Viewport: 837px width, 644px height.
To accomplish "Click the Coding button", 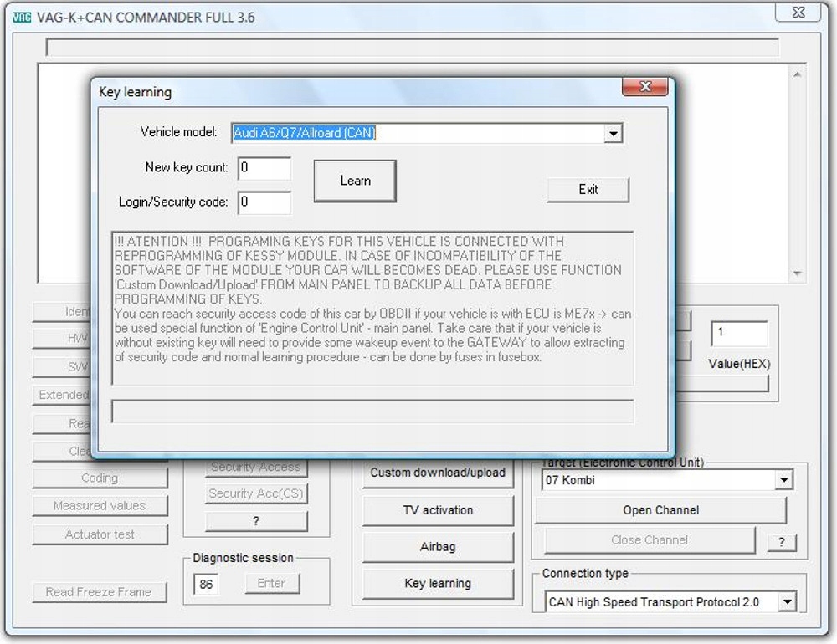I will pyautogui.click(x=100, y=478).
